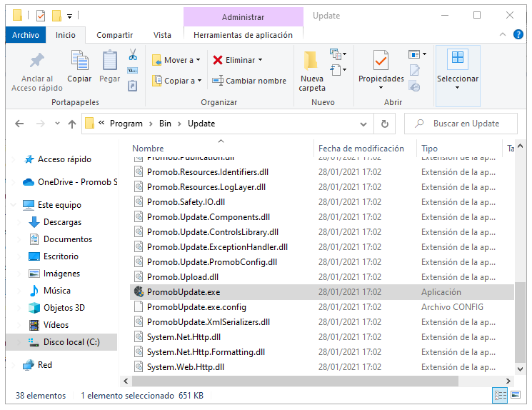Switch to large icons view in status bar
Viewport: 532px width, 410px height.
516,395
